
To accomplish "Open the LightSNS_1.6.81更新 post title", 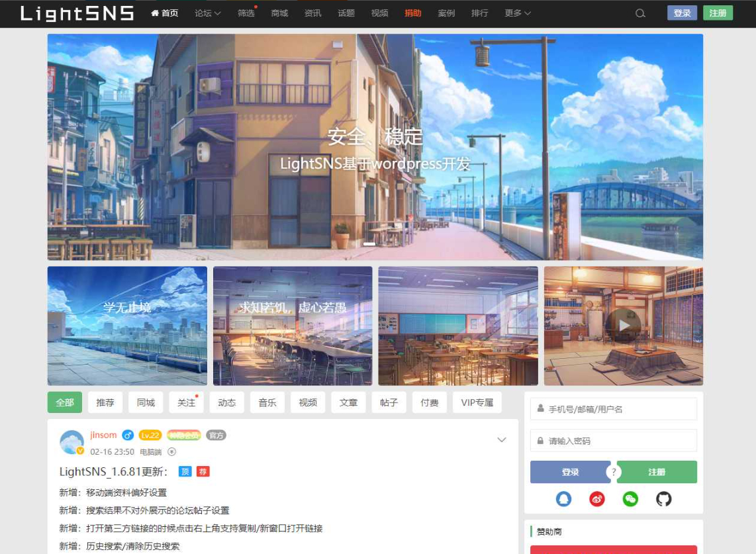I will click(113, 471).
